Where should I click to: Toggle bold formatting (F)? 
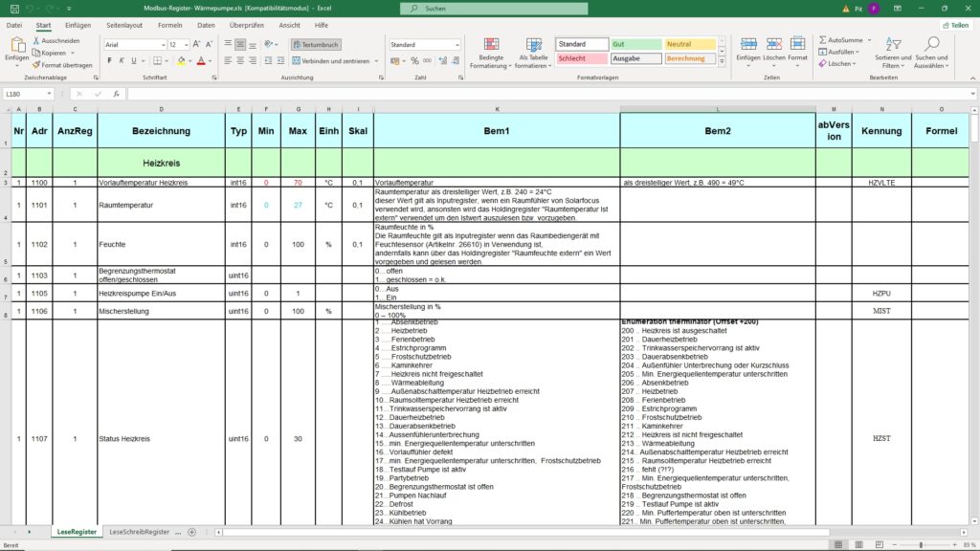click(x=109, y=60)
